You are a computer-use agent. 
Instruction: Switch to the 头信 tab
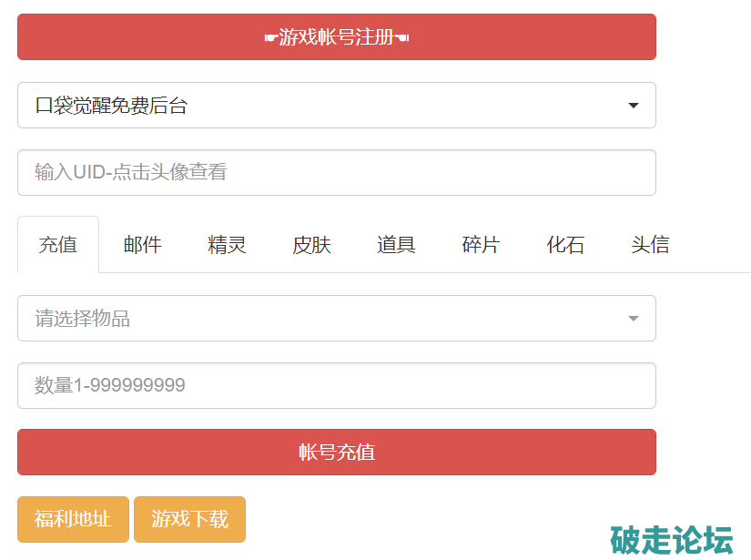(x=650, y=245)
